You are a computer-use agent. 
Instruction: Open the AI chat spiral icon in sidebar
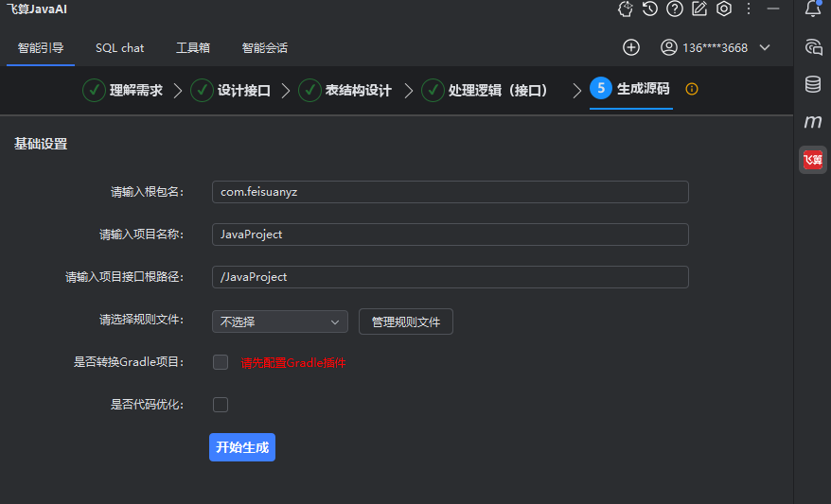[x=813, y=47]
